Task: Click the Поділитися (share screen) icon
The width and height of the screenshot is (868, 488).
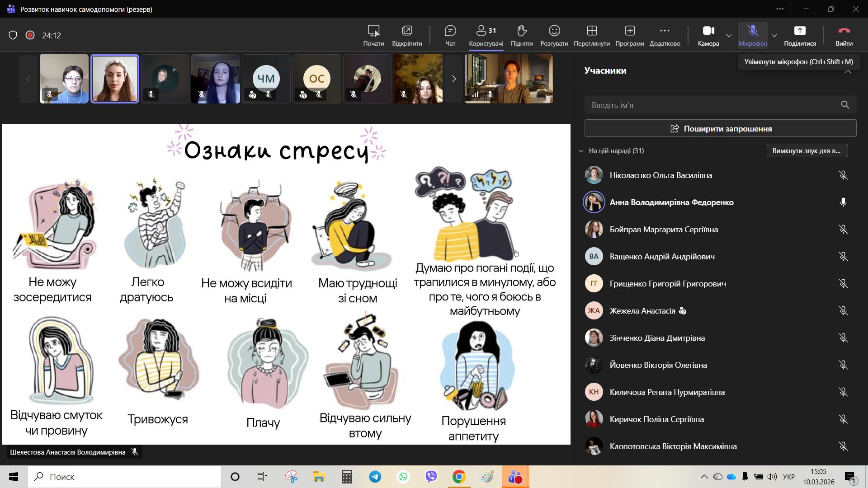Action: point(800,31)
